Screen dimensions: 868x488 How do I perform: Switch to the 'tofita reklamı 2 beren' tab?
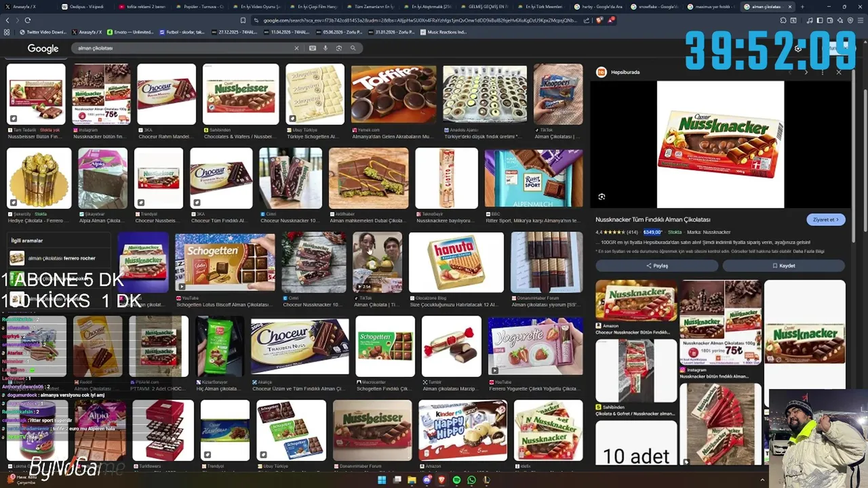[x=142, y=7]
